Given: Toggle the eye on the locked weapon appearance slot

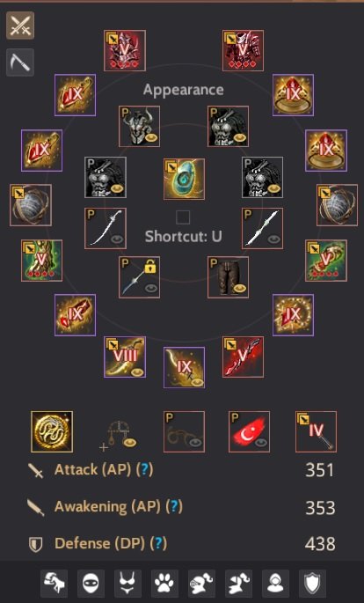Looking at the screenshot, I should [151, 289].
